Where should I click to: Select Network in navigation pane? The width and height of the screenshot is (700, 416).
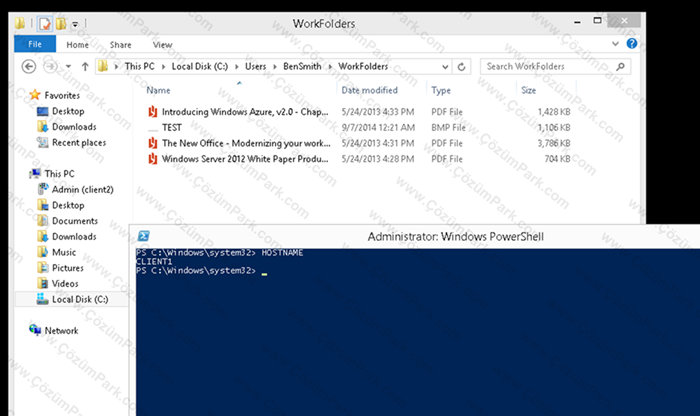pos(61,331)
